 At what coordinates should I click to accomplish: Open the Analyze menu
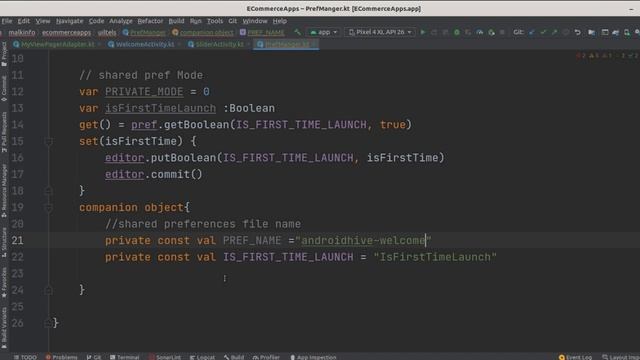click(x=120, y=21)
